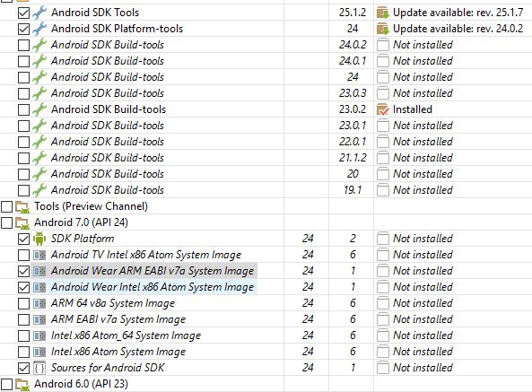Uncheck the Android SDK Platform-tools checkbox
The image size is (532, 392).
23,29
